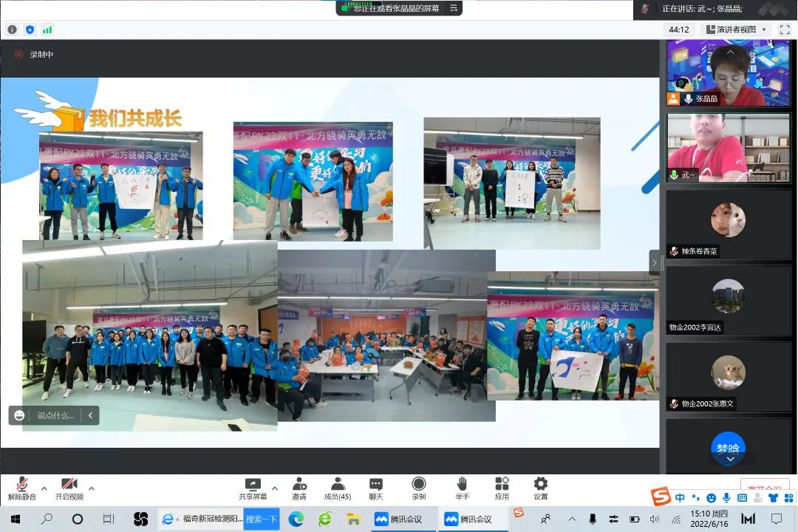Open the meeting settings (设置) gear
The image size is (798, 532).
[x=541, y=488]
